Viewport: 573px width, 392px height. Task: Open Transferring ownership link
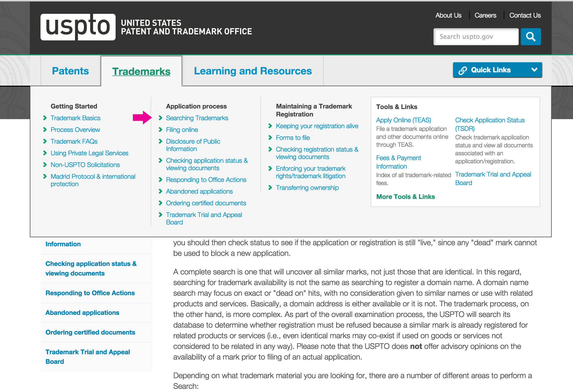pyautogui.click(x=307, y=188)
